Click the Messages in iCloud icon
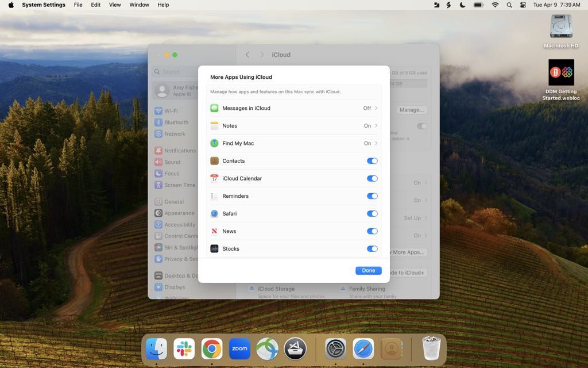Screen dimensions: 588x368 214,108
